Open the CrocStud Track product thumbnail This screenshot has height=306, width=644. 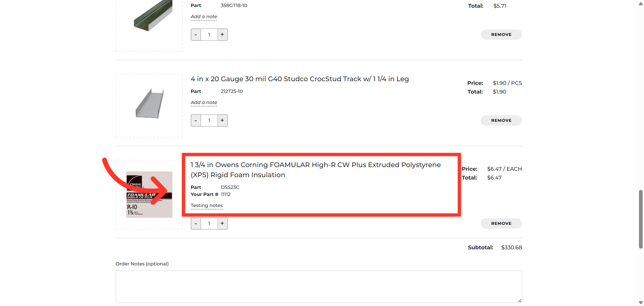(149, 105)
